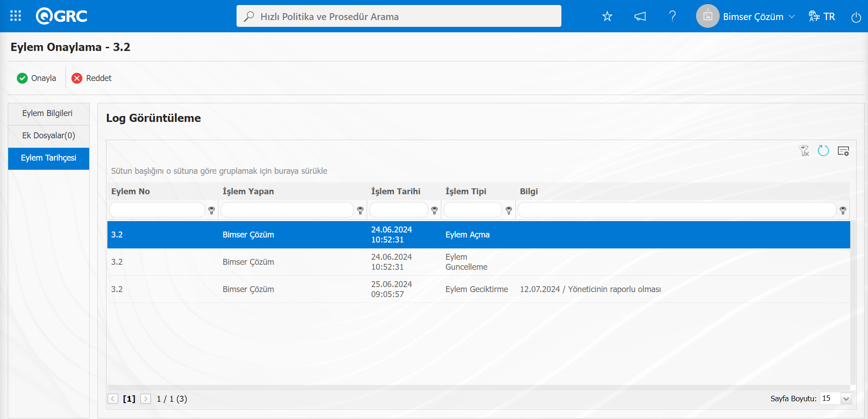
Task: Sort by İşlem Tipi column header
Action: tap(466, 192)
